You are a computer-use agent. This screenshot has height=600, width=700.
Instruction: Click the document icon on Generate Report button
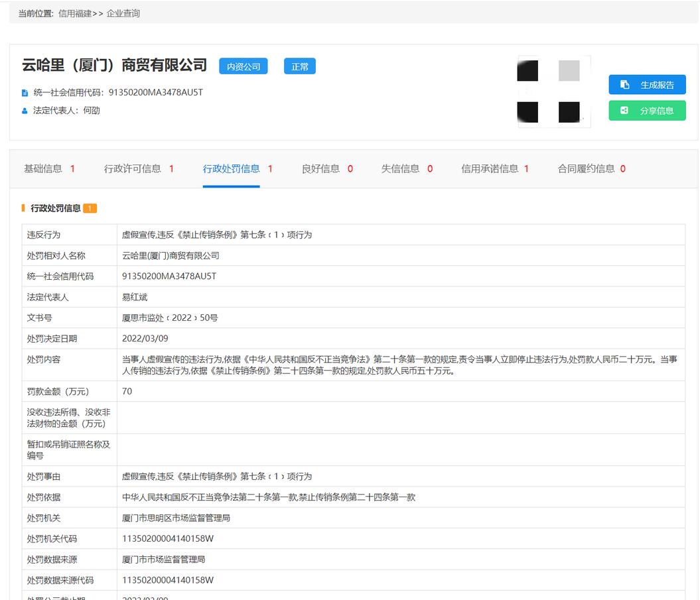624,85
